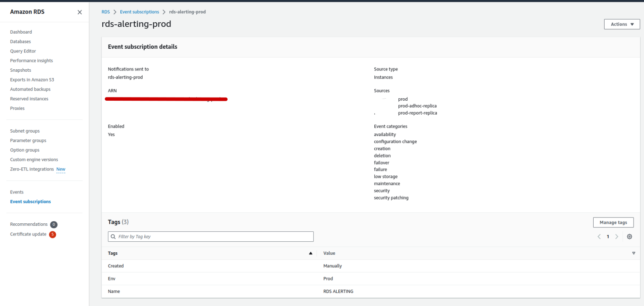Viewport: 644px width, 306px height.
Task: Open Parameter groups in sidebar
Action: point(28,141)
